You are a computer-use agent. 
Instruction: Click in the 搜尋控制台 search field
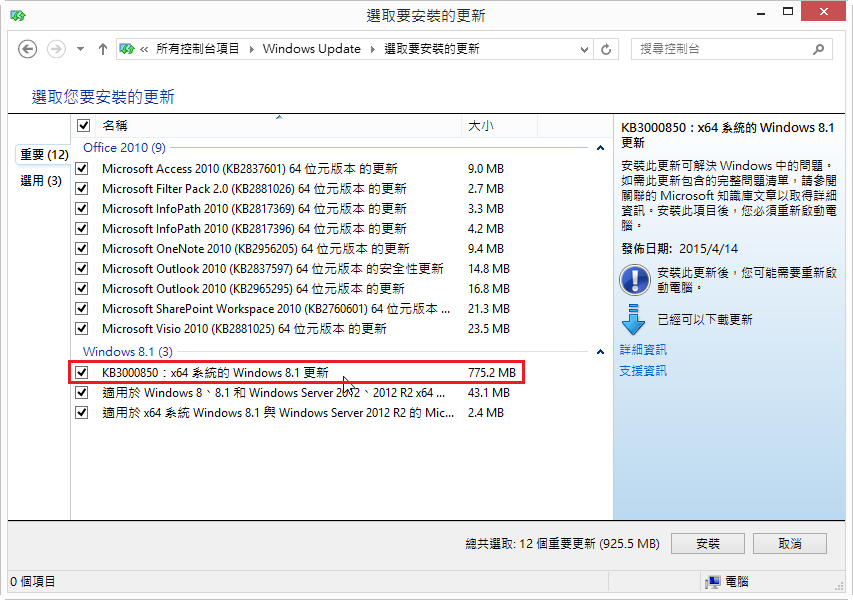(x=720, y=49)
